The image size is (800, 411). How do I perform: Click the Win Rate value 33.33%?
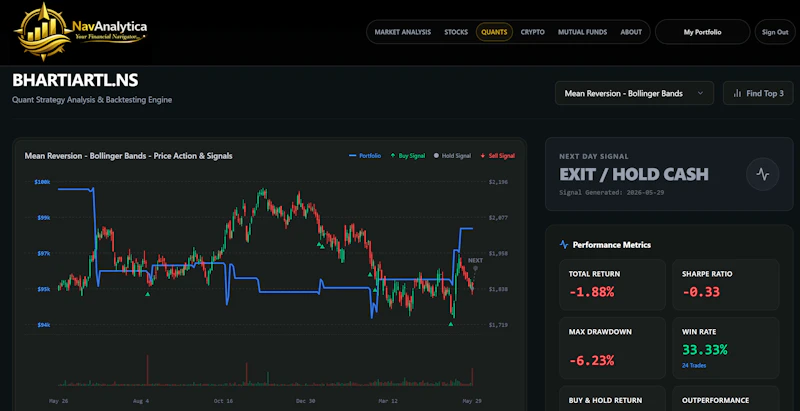click(704, 350)
